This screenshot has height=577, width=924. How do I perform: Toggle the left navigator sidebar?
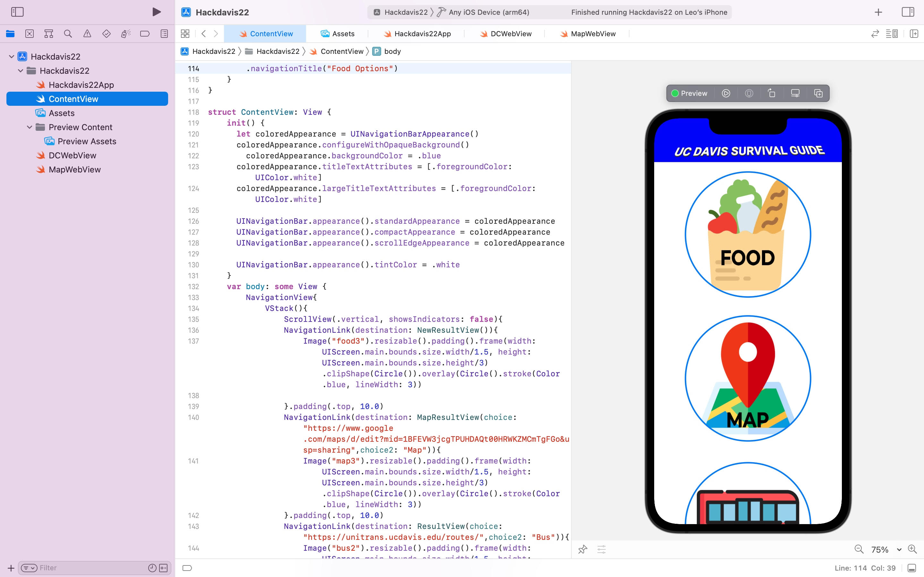point(17,12)
